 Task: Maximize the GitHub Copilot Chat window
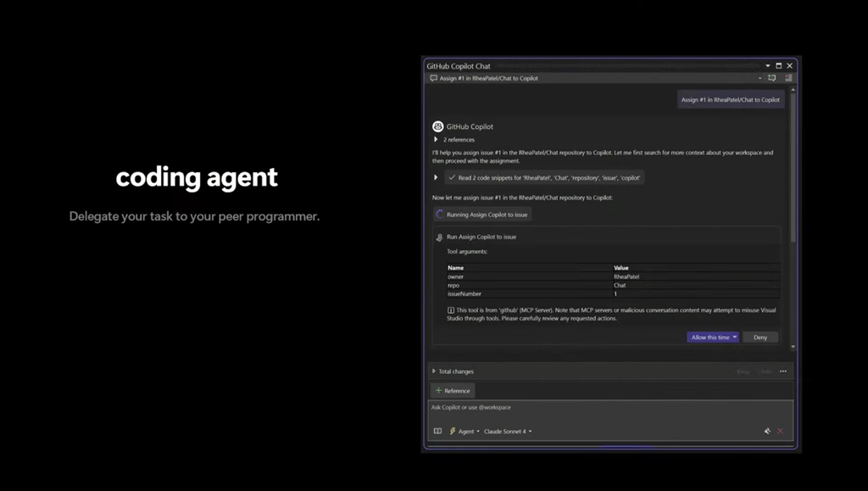tap(779, 66)
